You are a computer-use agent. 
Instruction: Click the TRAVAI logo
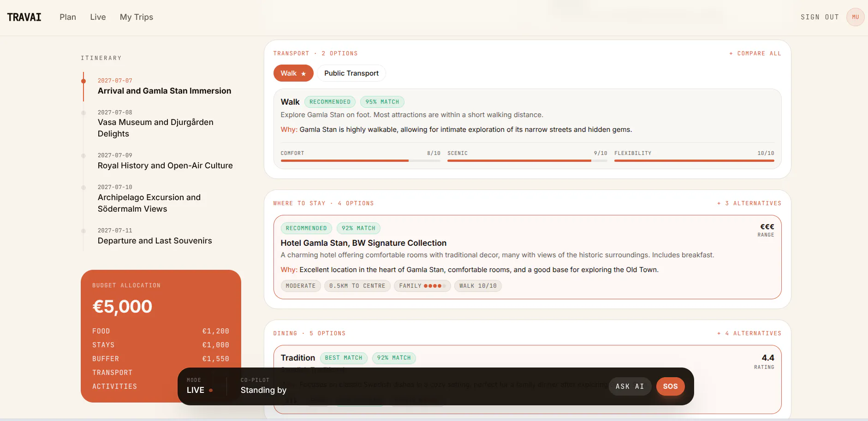coord(24,17)
